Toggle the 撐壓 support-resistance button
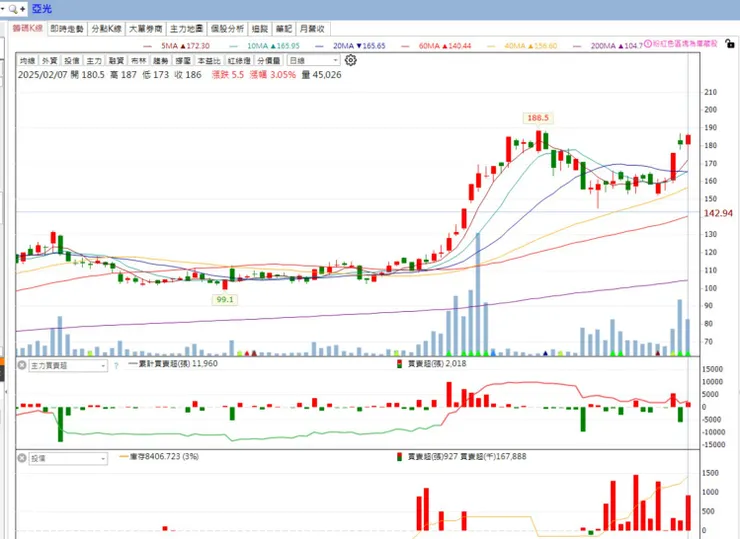This screenshot has height=539, width=740. [x=183, y=60]
